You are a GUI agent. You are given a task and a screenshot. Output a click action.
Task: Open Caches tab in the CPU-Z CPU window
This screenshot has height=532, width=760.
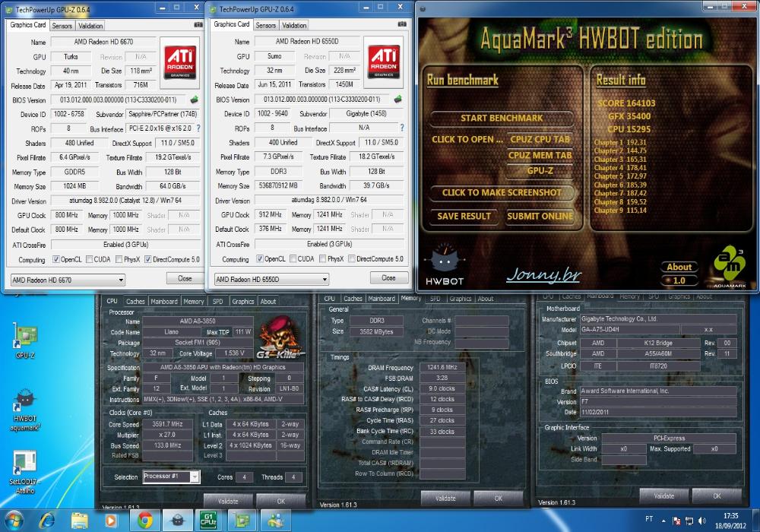tap(135, 302)
